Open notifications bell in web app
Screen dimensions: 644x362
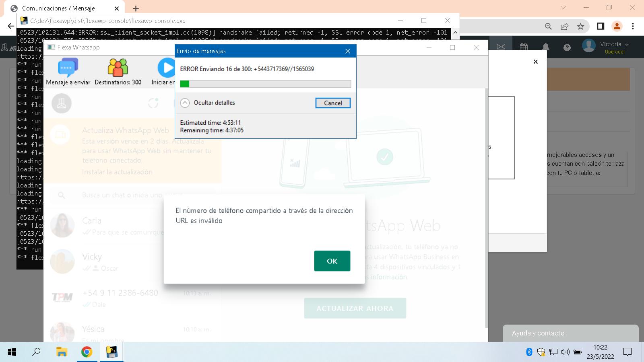pyautogui.click(x=546, y=47)
